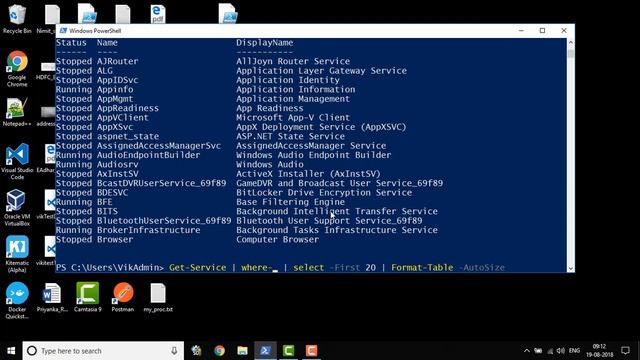Open Notepad++ desktop shortcut
The height and width of the screenshot is (360, 640).
(17, 112)
